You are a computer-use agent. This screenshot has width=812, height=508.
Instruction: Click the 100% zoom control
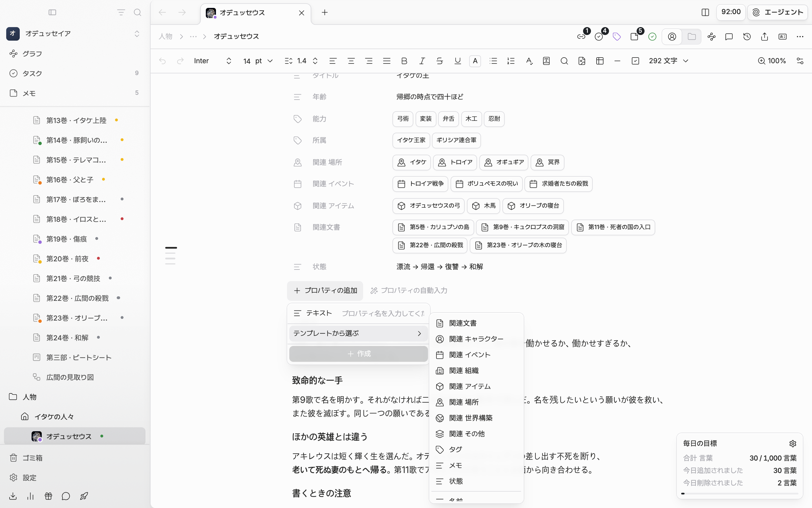tap(772, 61)
